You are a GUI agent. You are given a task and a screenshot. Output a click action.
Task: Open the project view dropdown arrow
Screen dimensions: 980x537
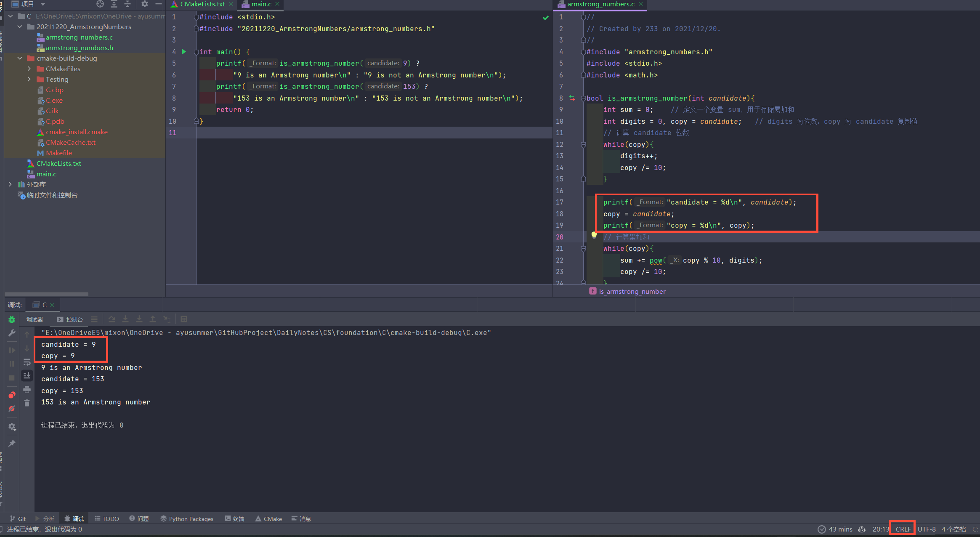click(43, 4)
